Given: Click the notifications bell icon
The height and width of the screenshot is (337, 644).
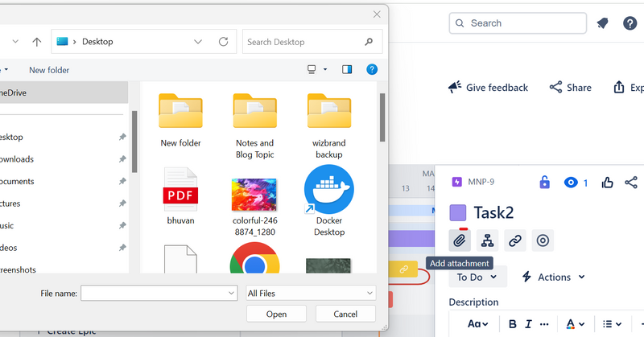Looking at the screenshot, I should click(602, 23).
